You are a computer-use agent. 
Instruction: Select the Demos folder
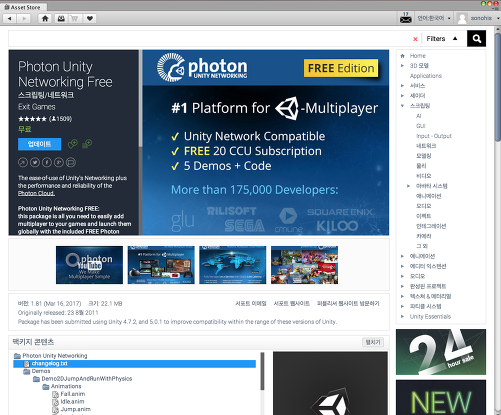pyautogui.click(x=41, y=371)
